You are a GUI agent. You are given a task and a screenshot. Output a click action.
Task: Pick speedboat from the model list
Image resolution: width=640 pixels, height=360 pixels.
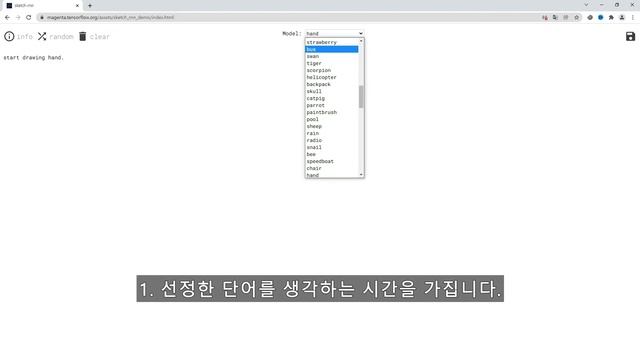(332, 161)
